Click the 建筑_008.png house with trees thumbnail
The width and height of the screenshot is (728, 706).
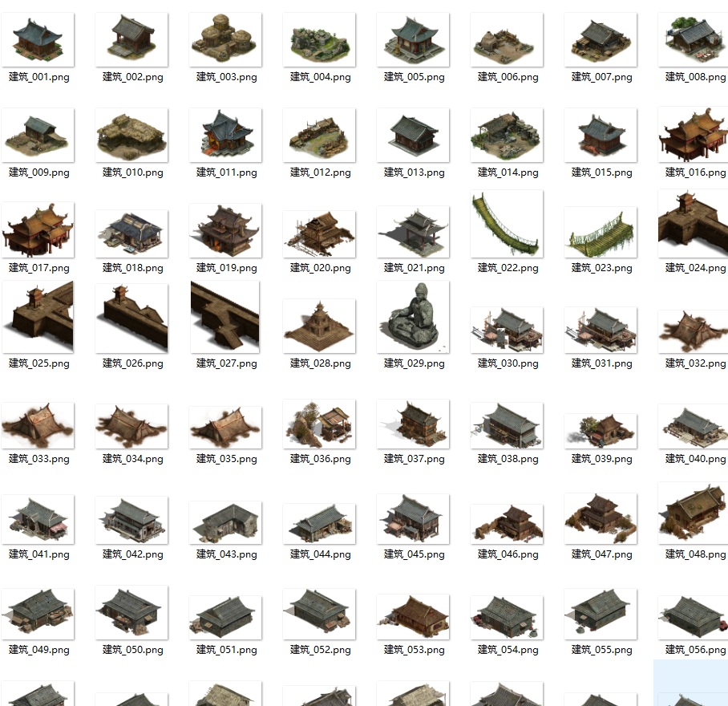pos(693,40)
